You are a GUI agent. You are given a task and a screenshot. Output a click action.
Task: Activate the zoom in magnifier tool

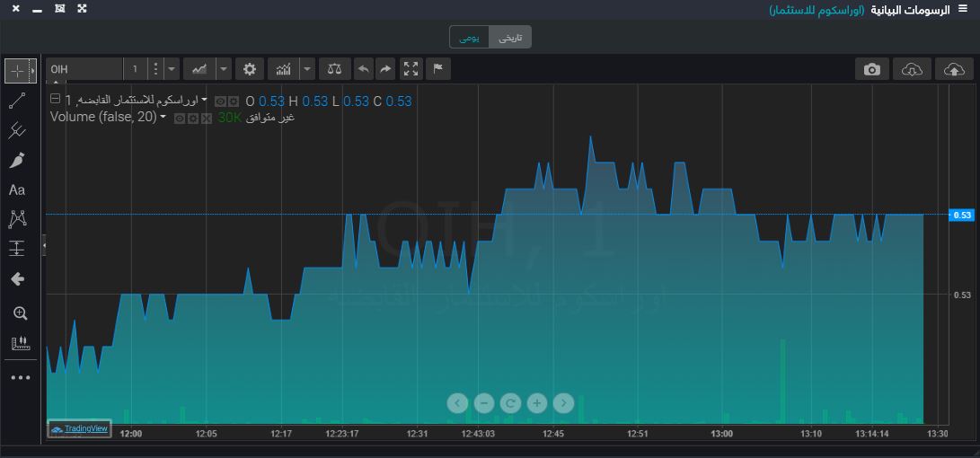tap(18, 313)
